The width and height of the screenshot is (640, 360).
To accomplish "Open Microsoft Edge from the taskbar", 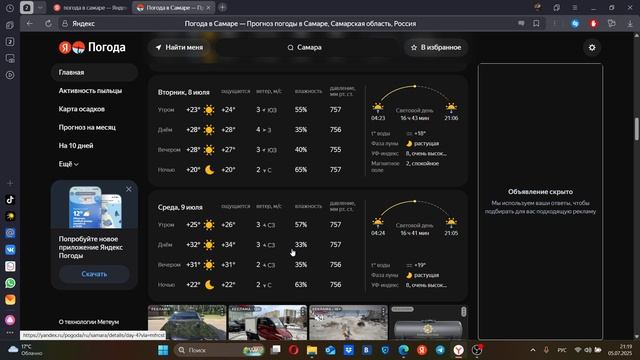I will 403,350.
